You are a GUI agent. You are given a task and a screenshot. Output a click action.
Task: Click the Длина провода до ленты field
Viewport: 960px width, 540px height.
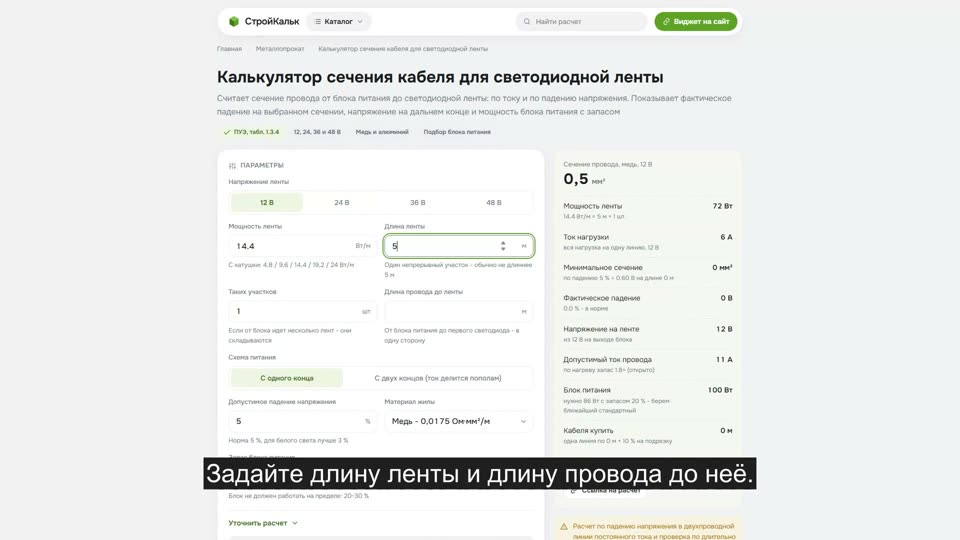point(459,311)
